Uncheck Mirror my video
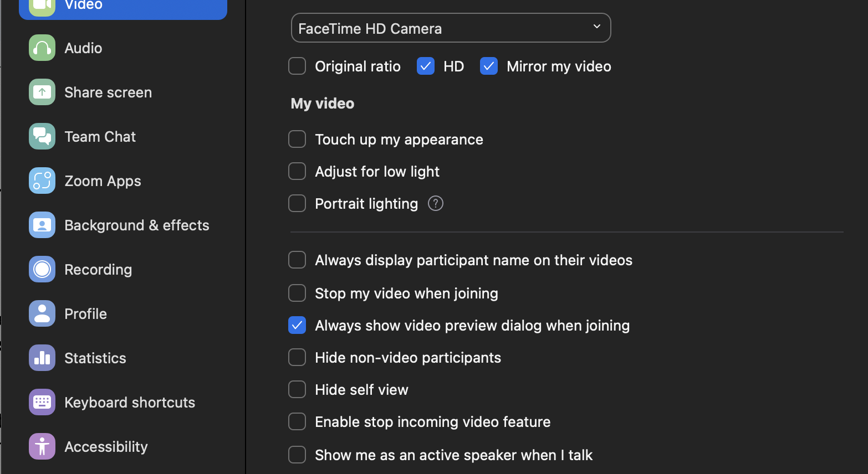The image size is (868, 474). [488, 66]
